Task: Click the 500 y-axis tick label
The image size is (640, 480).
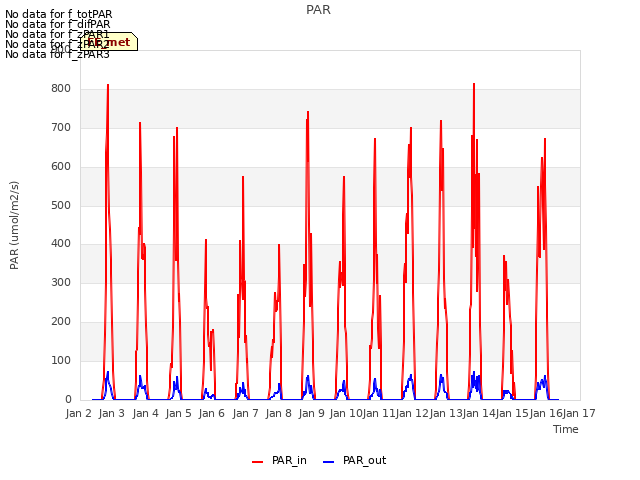Action: tap(61, 205)
